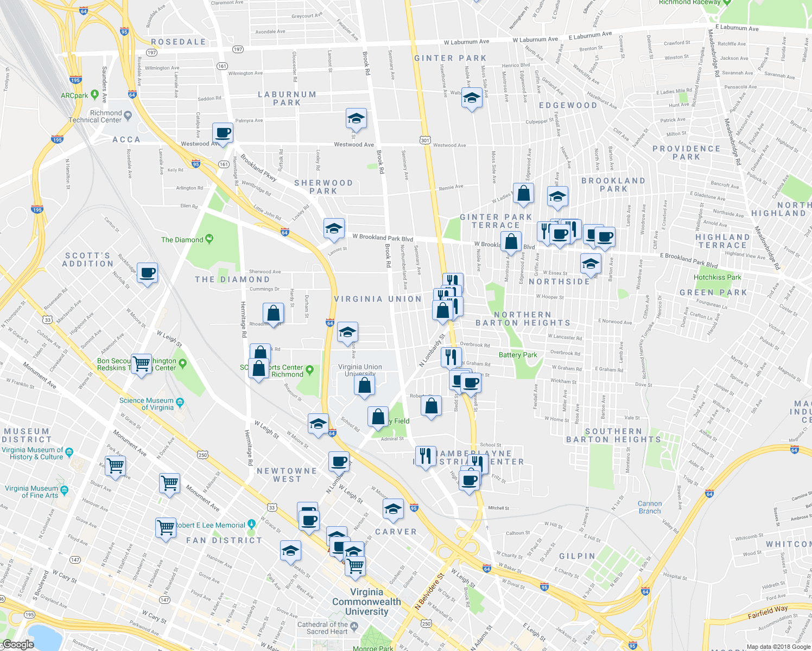Image resolution: width=812 pixels, height=651 pixels.
Task: Open the school marker near School Rd
Action: pyautogui.click(x=318, y=425)
